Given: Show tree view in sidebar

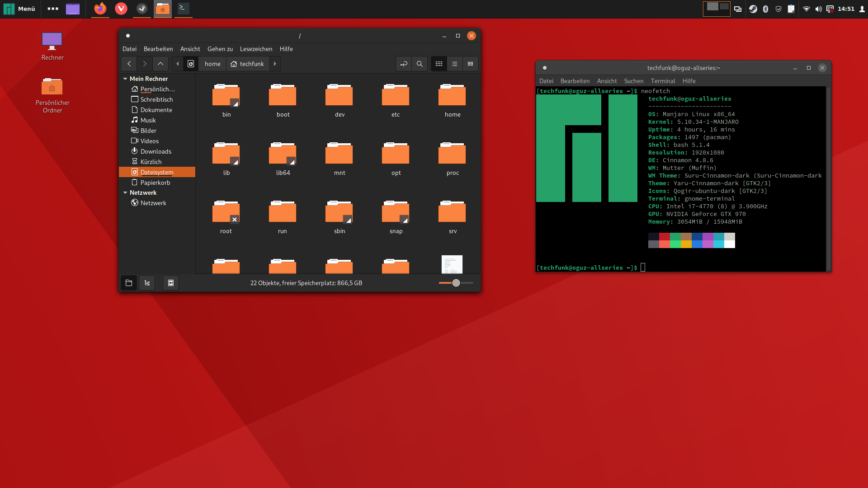Looking at the screenshot, I should pos(147,283).
